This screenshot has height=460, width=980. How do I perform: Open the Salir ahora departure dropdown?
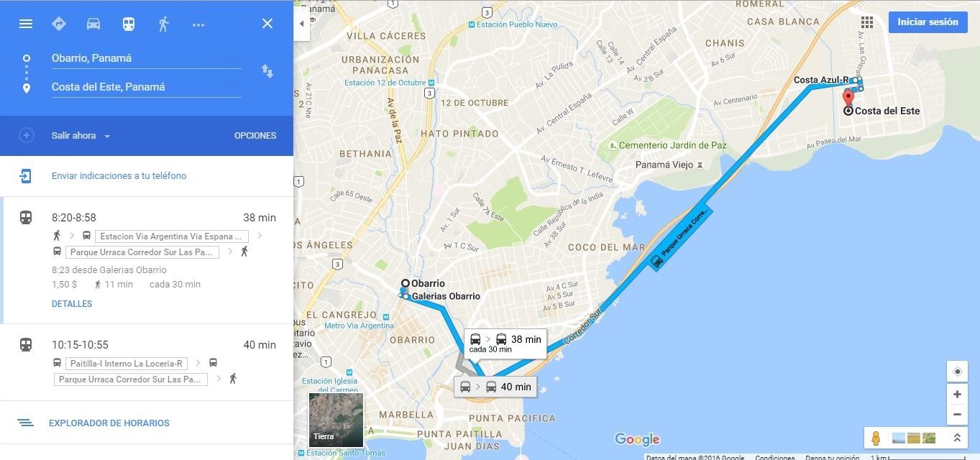coord(81,136)
